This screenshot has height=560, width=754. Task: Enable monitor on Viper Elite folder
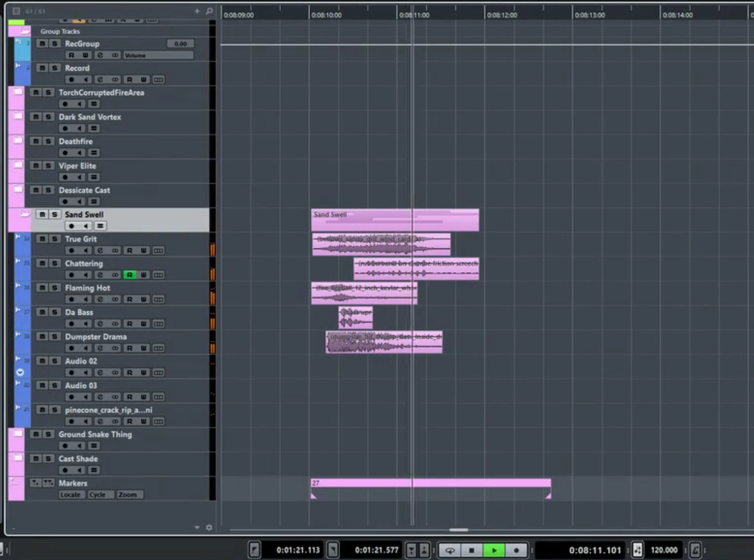(x=80, y=178)
